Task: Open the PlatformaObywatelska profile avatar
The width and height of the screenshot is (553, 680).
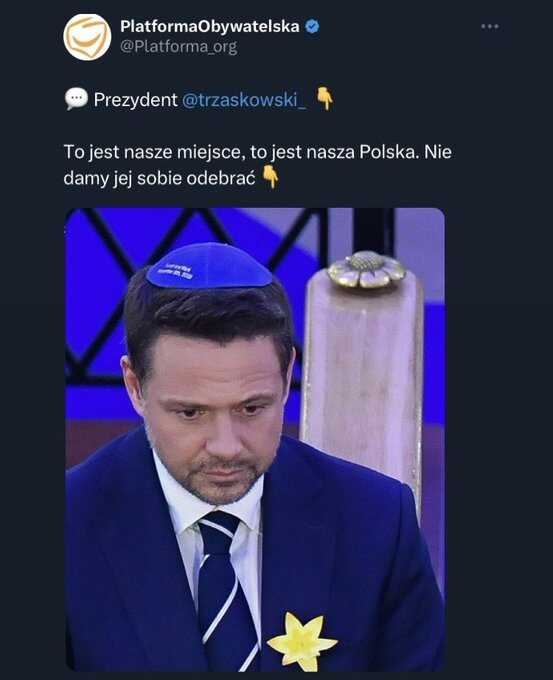Action: (87, 37)
